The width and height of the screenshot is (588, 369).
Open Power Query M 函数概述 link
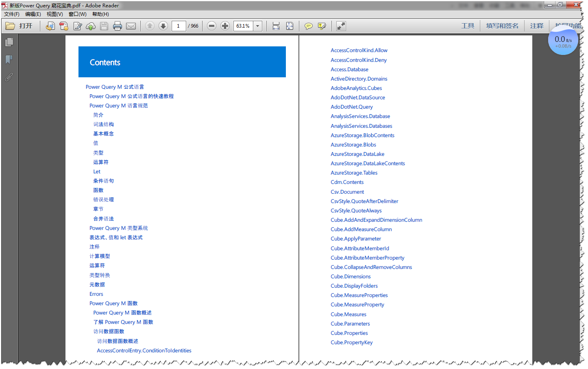pos(122,313)
